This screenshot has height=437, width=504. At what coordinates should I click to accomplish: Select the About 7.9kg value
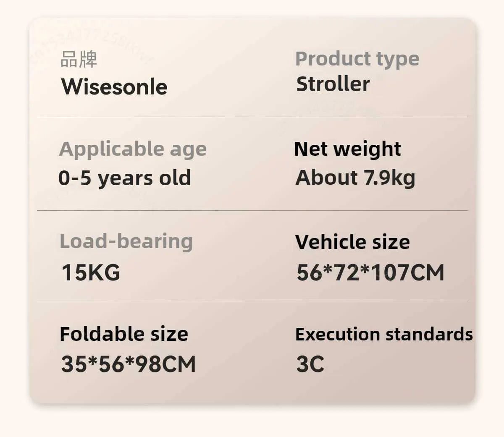tap(355, 178)
